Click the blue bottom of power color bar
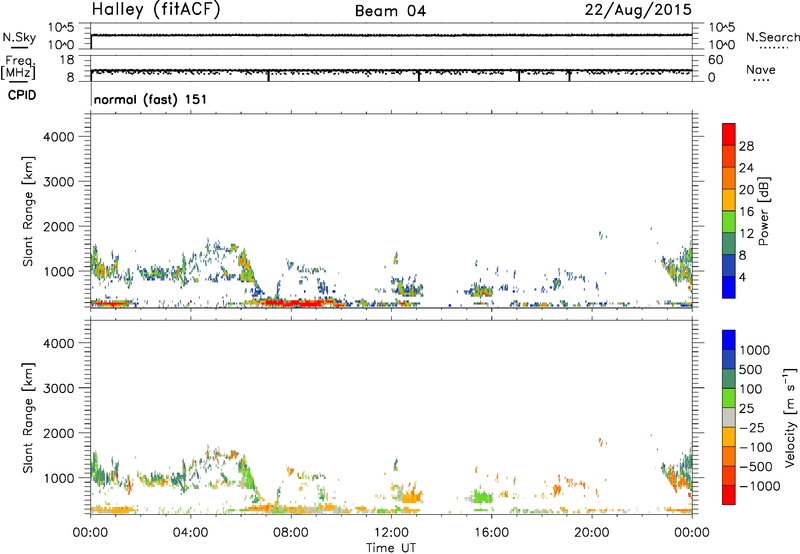 point(729,287)
